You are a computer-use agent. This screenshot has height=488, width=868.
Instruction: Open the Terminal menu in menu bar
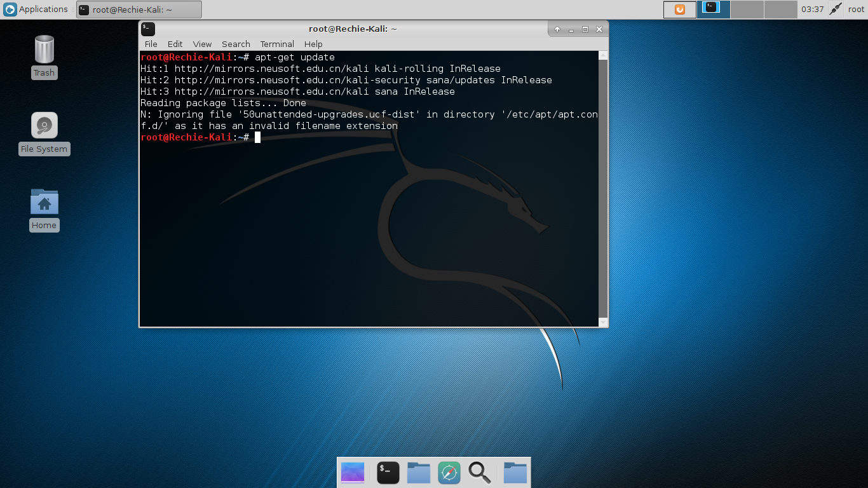(x=277, y=44)
